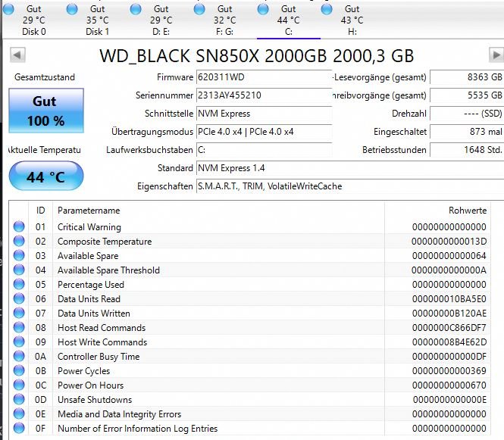This screenshot has width=504, height=440.
Task: Click raw value 0000000000064
Action: tap(449, 256)
